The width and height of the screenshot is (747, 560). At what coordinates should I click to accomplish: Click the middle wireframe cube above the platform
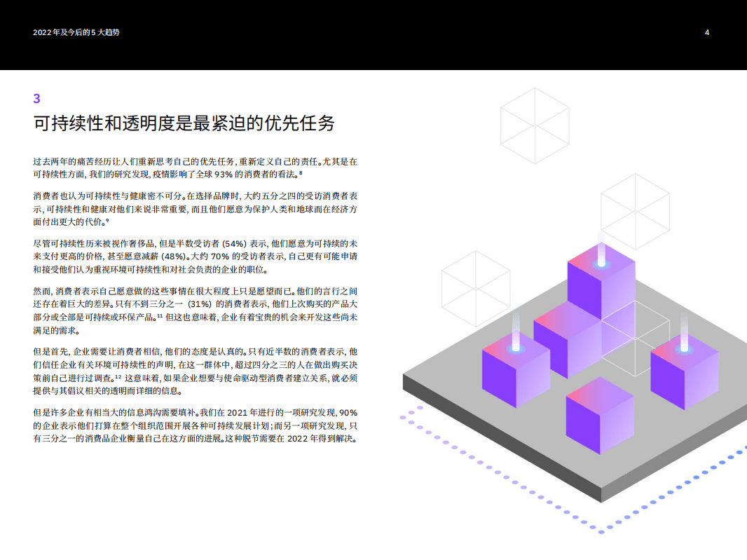[634, 210]
